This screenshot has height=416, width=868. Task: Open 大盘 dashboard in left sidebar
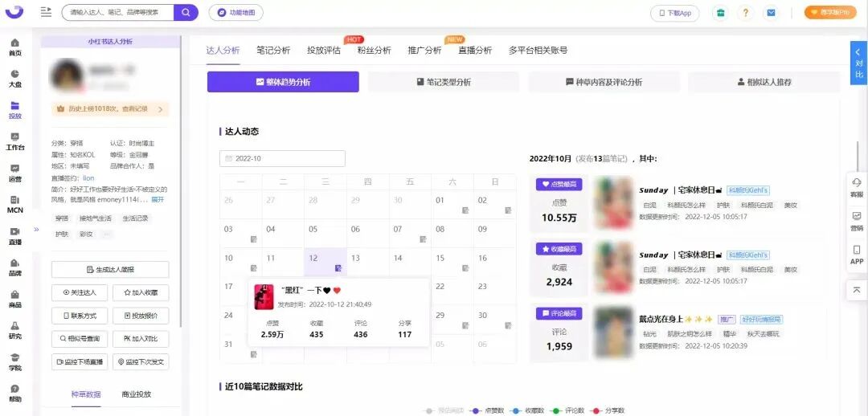click(15, 79)
